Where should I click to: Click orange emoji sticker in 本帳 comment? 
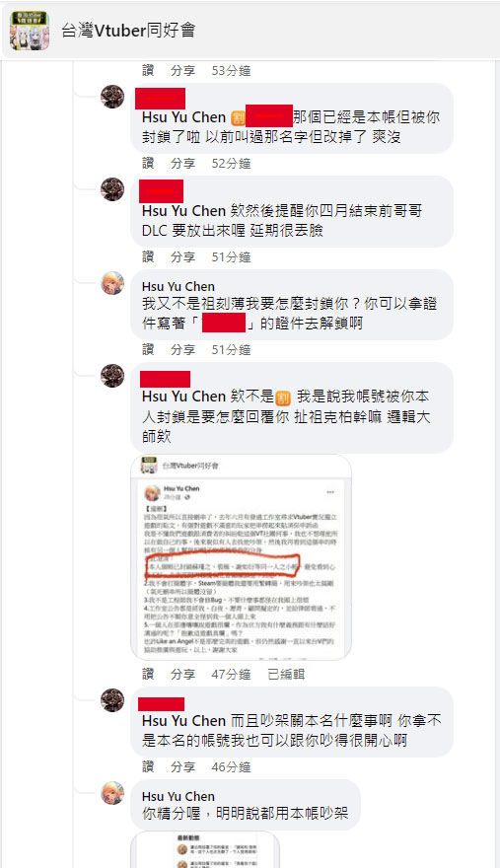pos(238,118)
